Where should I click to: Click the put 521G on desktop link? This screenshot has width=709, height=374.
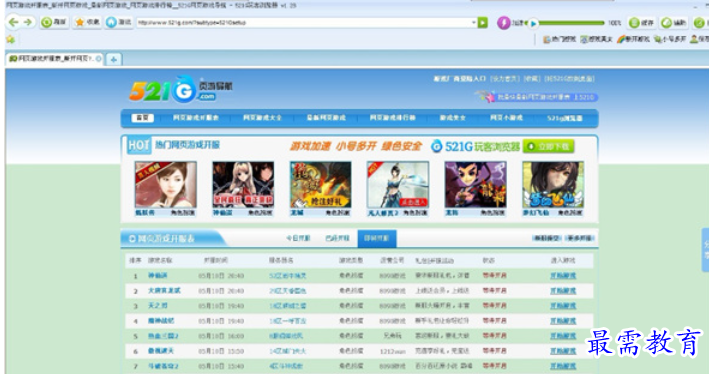tap(569, 79)
